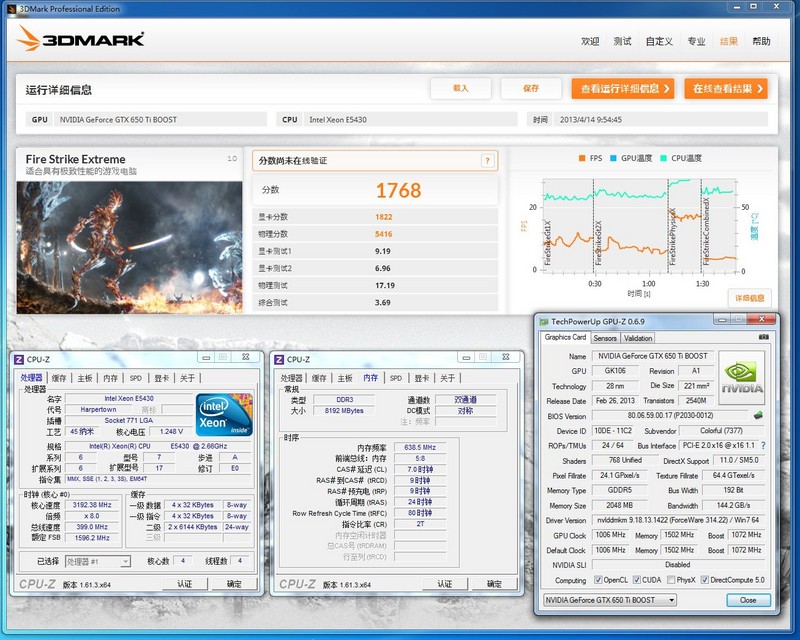Click the Fire Strike Extreme preview image
The height and width of the screenshot is (640, 800).
coord(130,248)
